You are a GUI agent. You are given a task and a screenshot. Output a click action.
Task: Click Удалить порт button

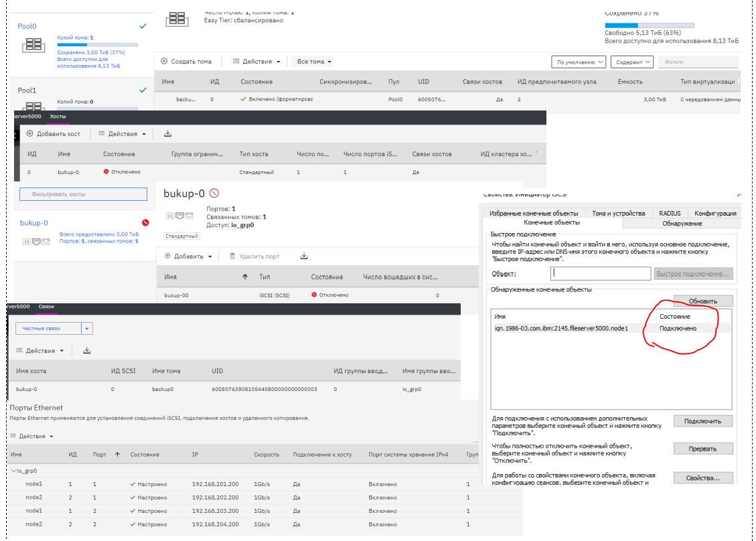coord(254,256)
